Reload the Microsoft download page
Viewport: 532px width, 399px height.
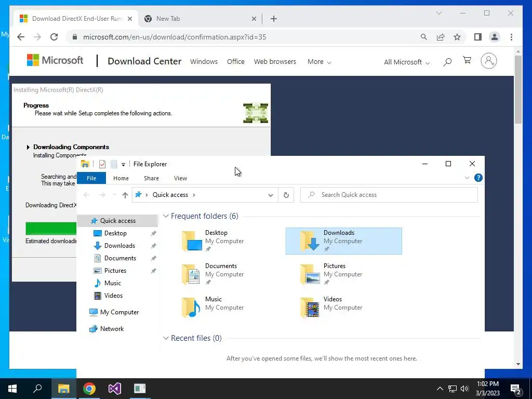tap(54, 37)
